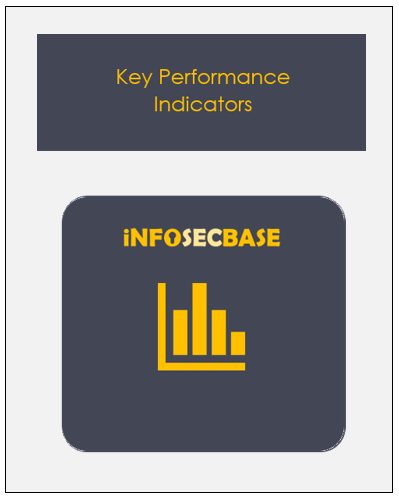Select the word Indicators in the banner

click(203, 104)
